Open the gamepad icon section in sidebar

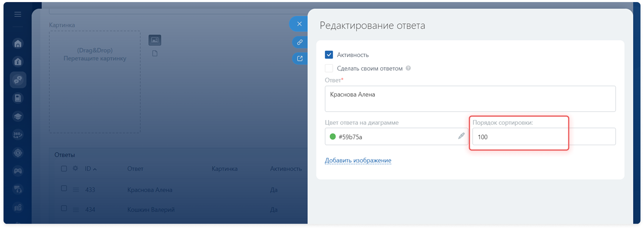tap(18, 171)
